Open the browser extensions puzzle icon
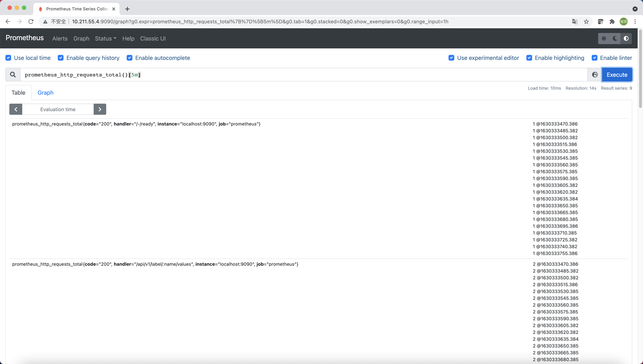Image resolution: width=643 pixels, height=364 pixels. [612, 22]
